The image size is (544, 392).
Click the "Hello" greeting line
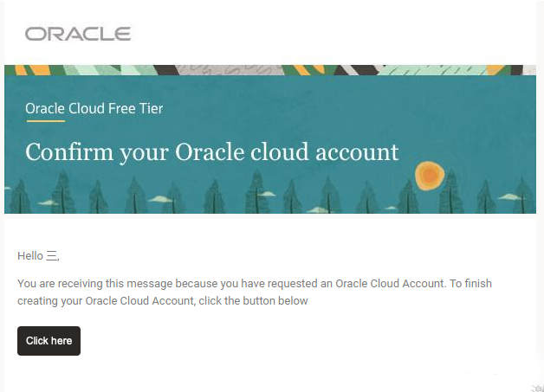point(38,256)
